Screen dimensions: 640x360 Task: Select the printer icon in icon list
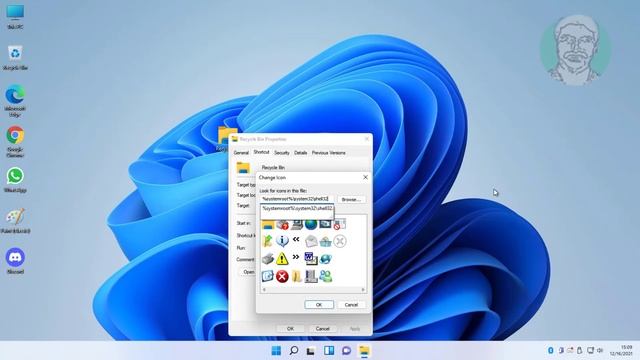268,258
